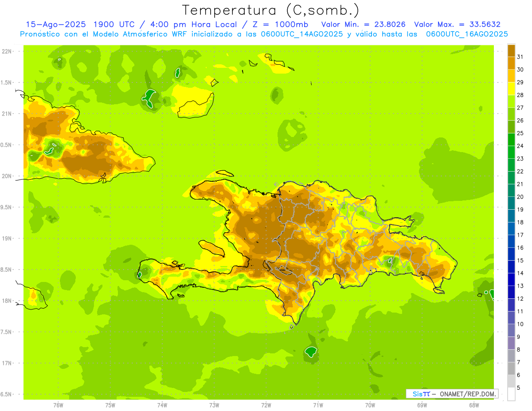Click the 'Modelo Atmosferico WRF' forecast description line

tap(264, 34)
